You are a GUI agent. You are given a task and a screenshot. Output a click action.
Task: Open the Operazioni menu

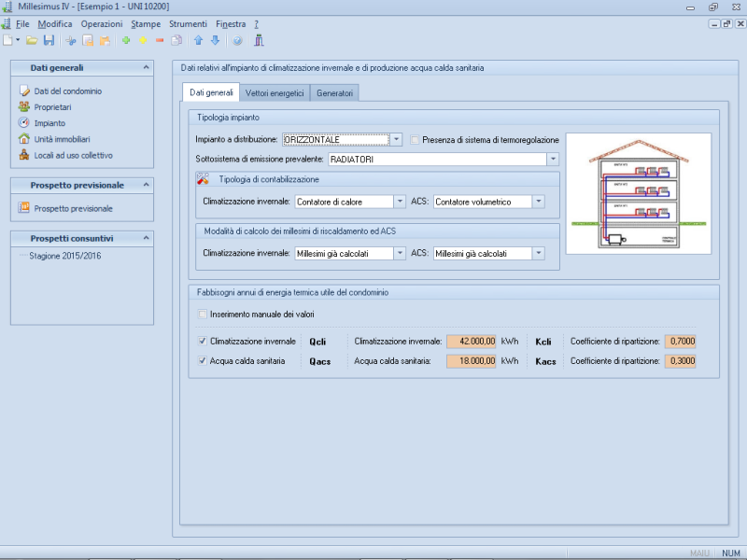(x=102, y=24)
